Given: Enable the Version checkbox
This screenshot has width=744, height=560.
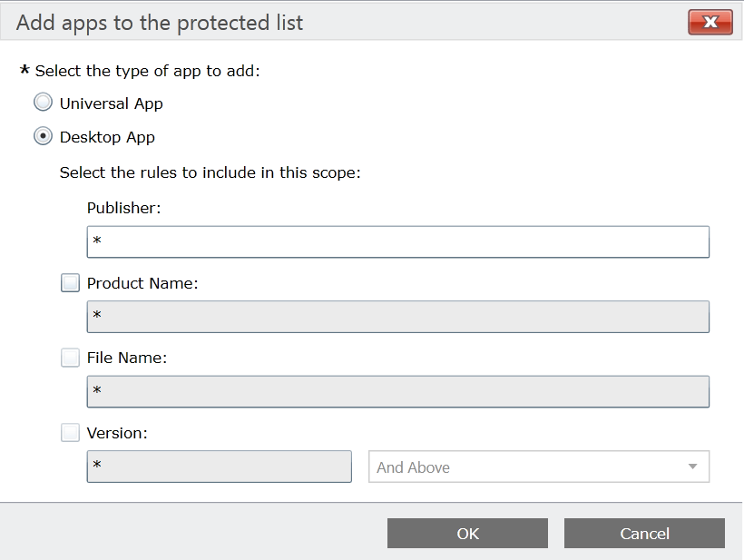Looking at the screenshot, I should [x=70, y=433].
